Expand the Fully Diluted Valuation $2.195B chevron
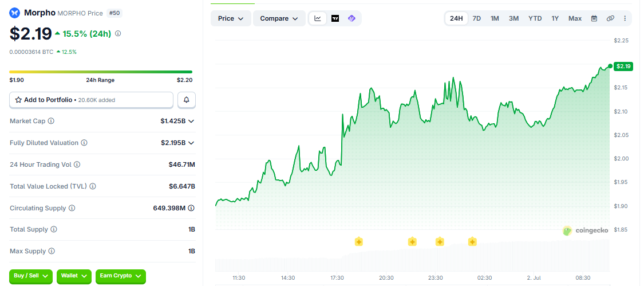The height and width of the screenshot is (286, 644). pos(191,143)
